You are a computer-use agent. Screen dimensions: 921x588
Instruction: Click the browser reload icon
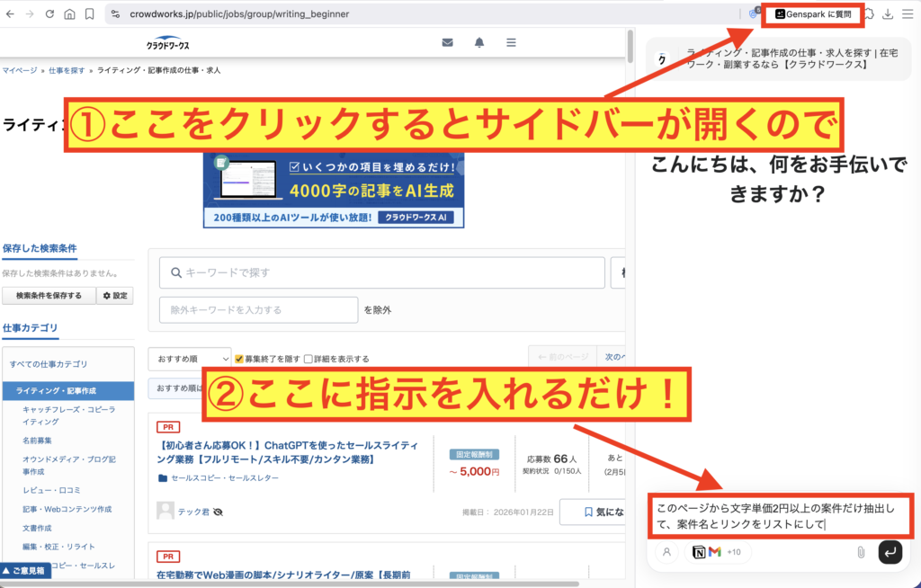coord(49,14)
